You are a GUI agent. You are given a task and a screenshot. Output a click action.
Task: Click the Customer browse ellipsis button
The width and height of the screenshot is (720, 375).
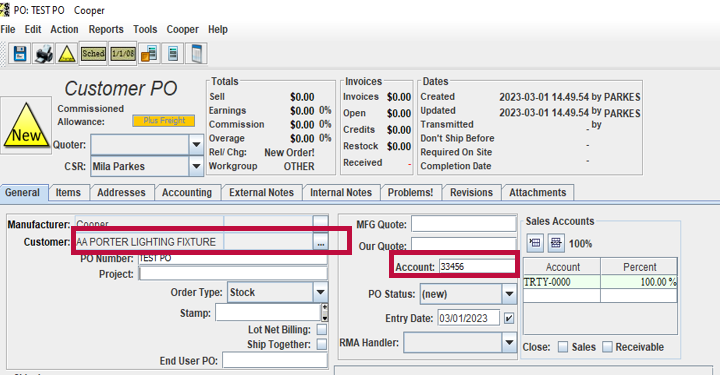[x=321, y=242]
